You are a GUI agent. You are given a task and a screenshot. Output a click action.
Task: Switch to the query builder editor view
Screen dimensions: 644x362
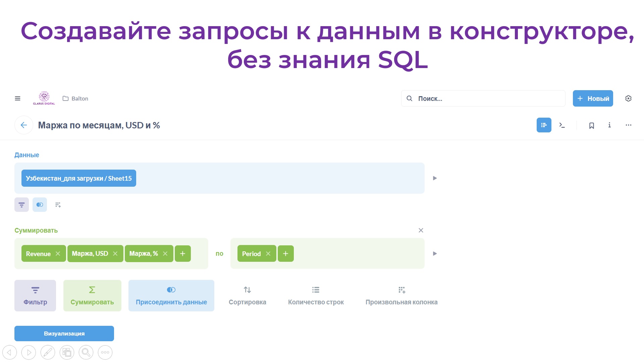point(544,125)
